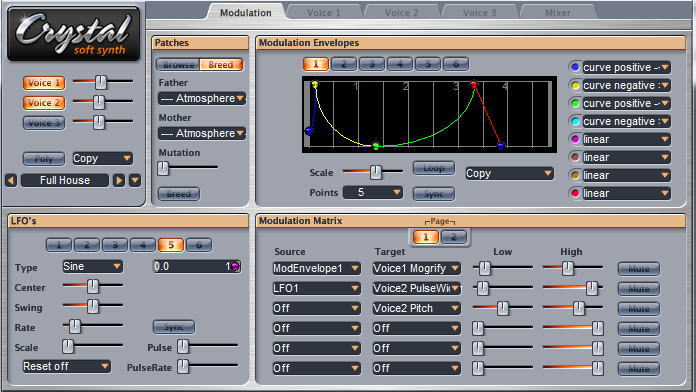The width and height of the screenshot is (696, 392).
Task: Click the envelope Scale slider
Action: (373, 172)
